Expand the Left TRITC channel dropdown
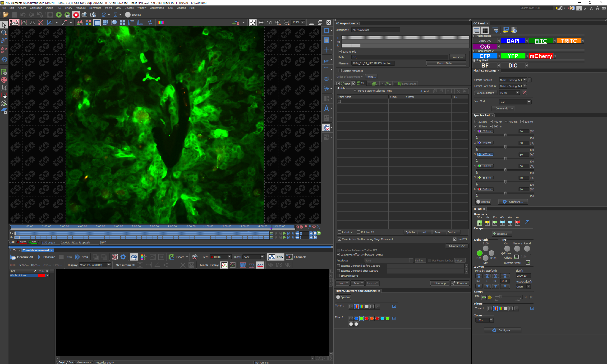This screenshot has width=607, height=364. point(229,257)
